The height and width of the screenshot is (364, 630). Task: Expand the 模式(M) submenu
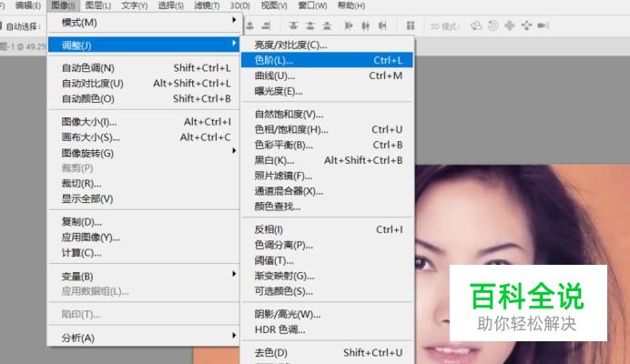click(144, 23)
